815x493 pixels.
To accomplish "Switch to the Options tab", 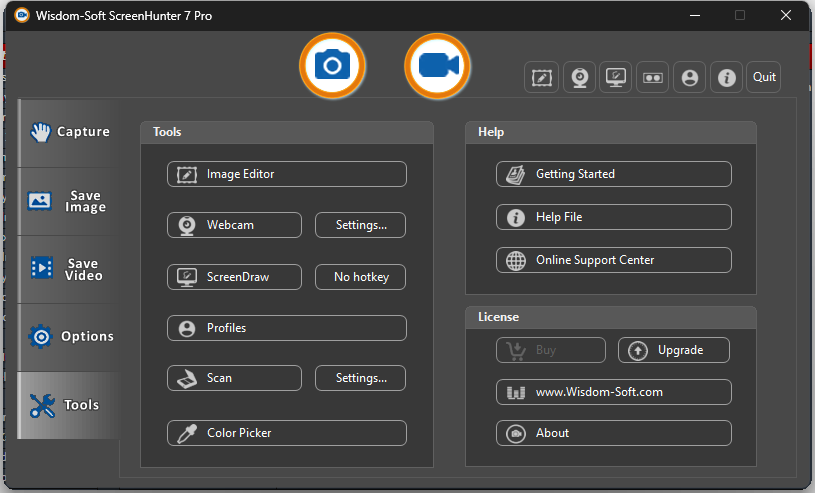I will point(70,337).
